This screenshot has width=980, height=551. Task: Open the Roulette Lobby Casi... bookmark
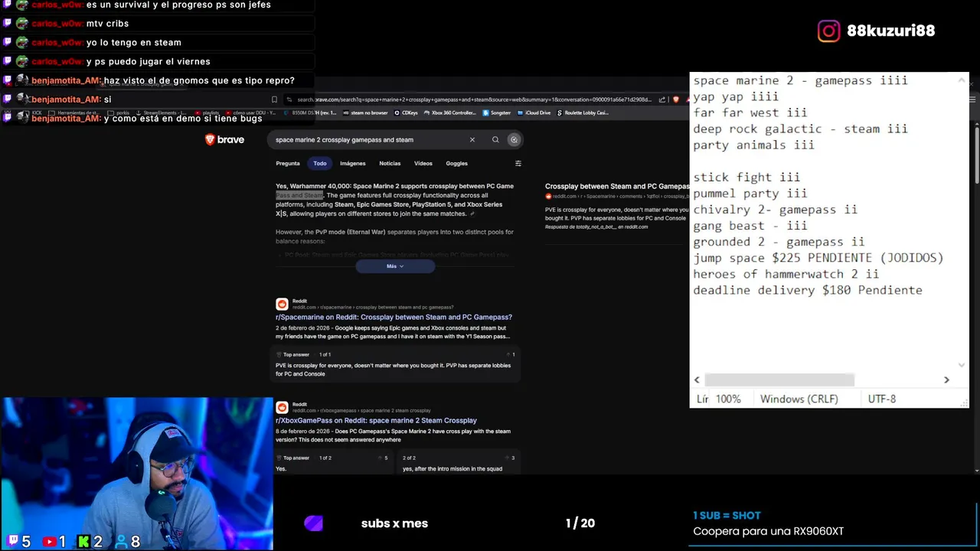point(583,112)
